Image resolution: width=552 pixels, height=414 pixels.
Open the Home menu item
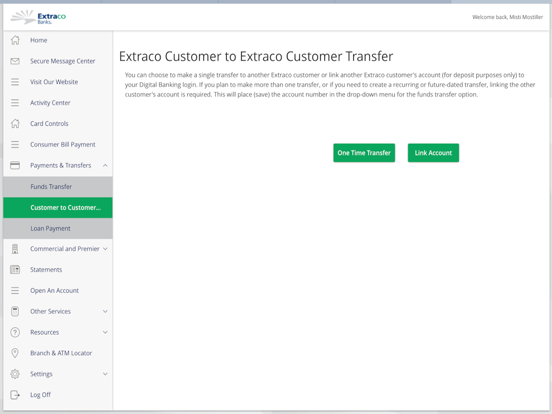(x=58, y=40)
